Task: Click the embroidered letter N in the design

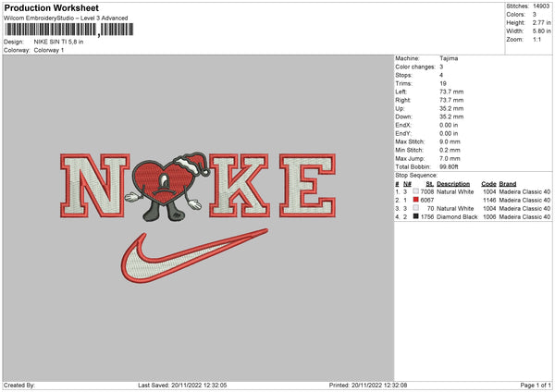Action: 95,186
